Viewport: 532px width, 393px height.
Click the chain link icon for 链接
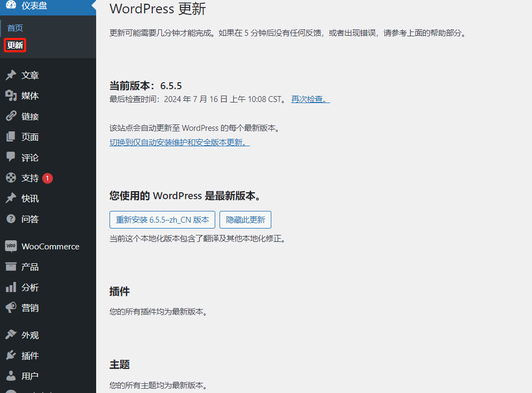coord(11,116)
